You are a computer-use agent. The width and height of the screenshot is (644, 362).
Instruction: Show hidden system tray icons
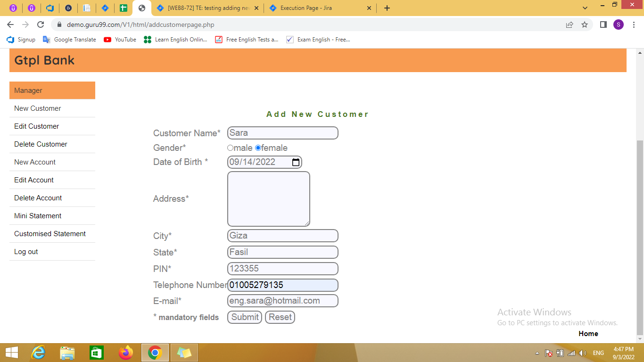click(537, 353)
